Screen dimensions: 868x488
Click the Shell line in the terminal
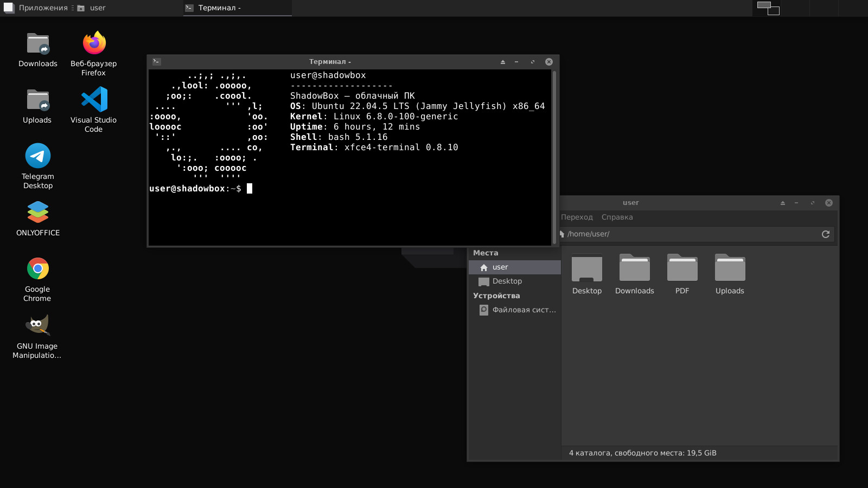(339, 137)
